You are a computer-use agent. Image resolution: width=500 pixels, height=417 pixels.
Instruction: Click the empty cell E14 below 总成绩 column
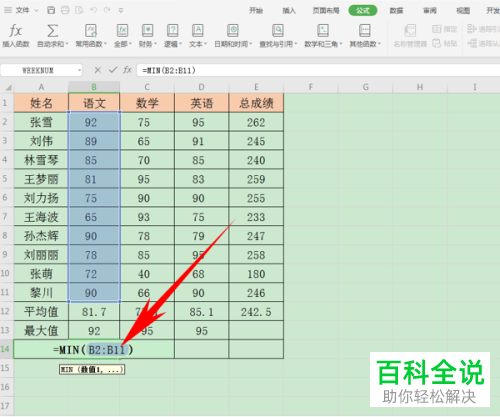(256, 349)
